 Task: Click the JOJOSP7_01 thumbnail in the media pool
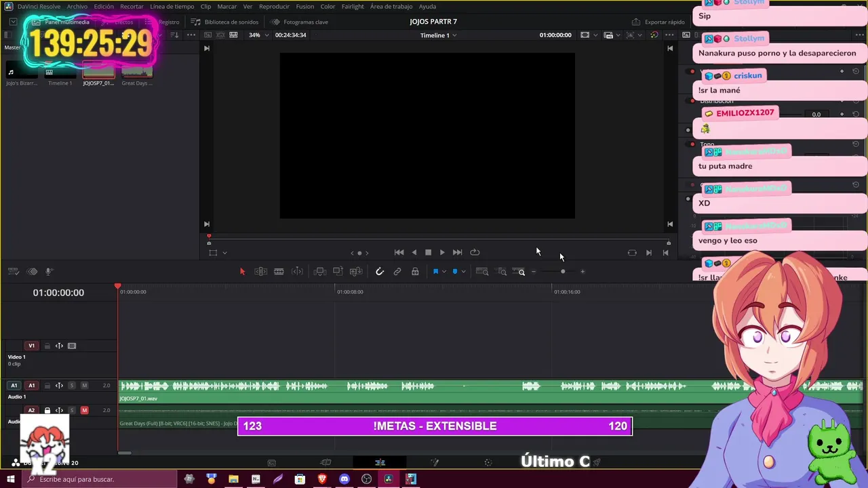tap(98, 70)
